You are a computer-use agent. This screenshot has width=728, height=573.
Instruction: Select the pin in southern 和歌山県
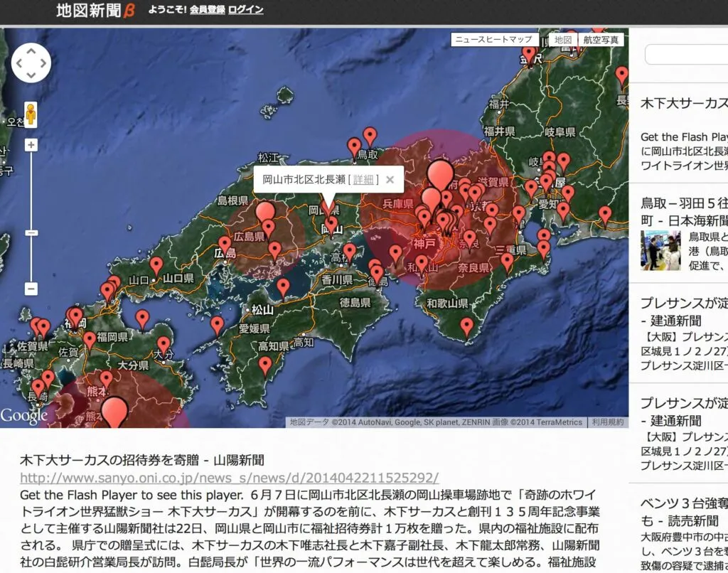pyautogui.click(x=466, y=326)
